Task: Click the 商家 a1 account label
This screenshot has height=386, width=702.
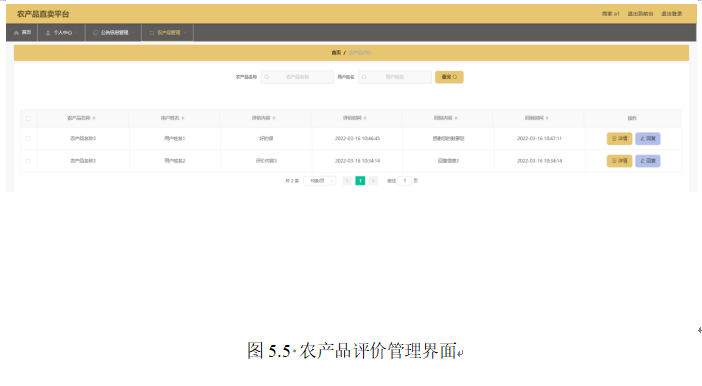Action: [610, 14]
